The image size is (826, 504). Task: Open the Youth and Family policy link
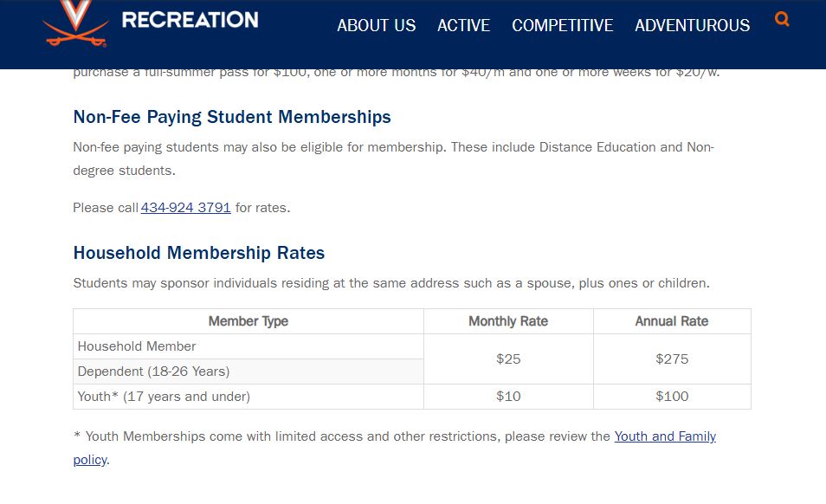pos(665,436)
